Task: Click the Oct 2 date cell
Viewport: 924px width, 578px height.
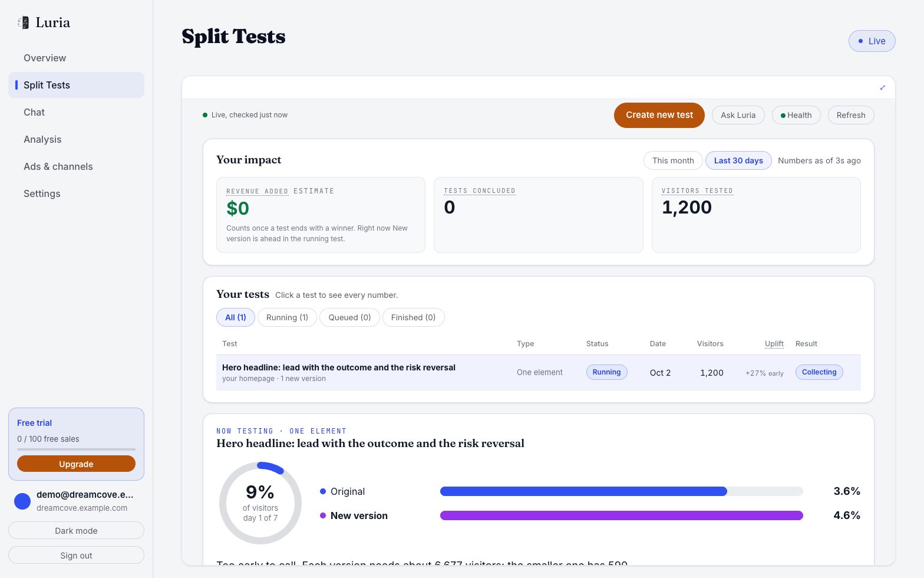Action: 660,373
